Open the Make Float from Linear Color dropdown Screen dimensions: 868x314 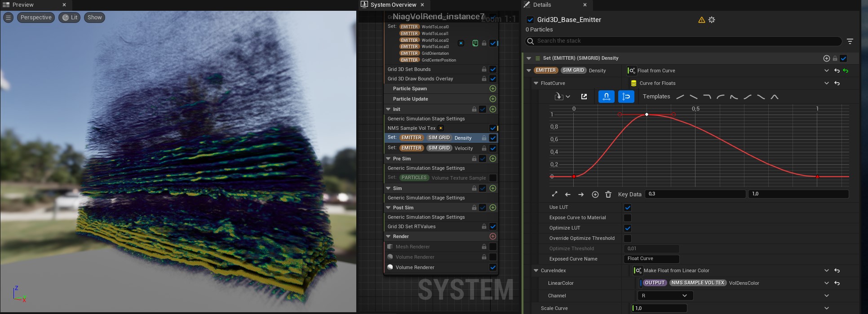pyautogui.click(x=827, y=270)
